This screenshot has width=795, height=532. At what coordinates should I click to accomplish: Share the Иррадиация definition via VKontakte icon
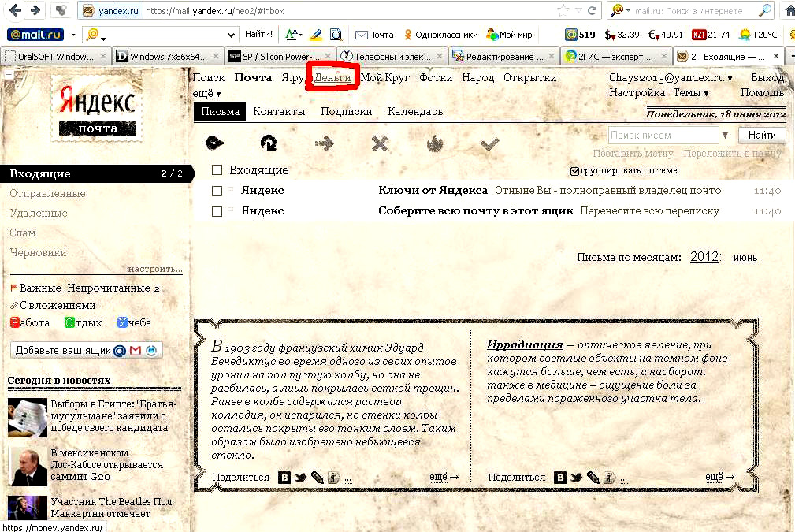[x=559, y=478]
